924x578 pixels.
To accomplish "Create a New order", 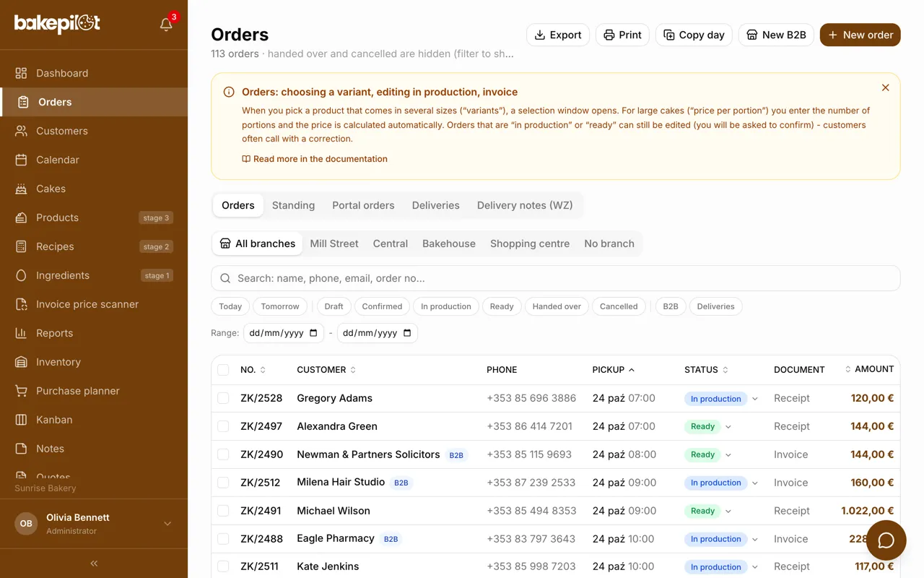I will [860, 35].
